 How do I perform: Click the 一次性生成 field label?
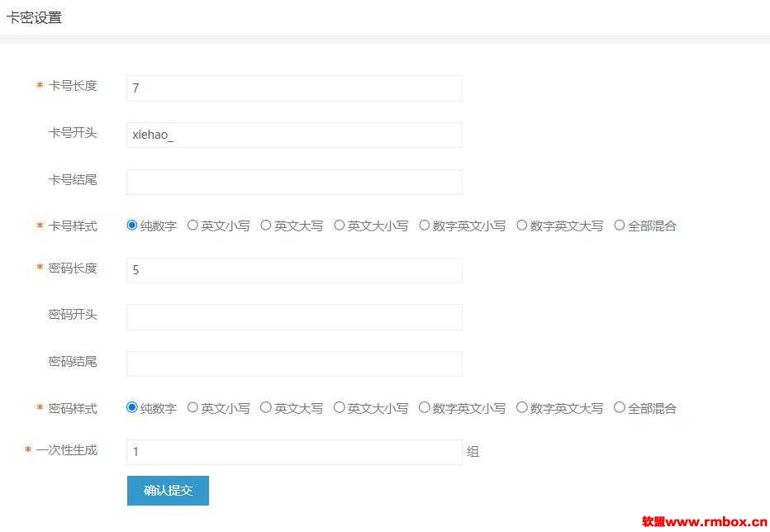(x=67, y=450)
